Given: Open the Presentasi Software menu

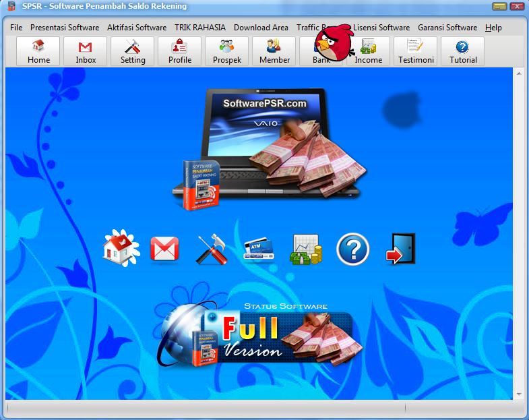Looking at the screenshot, I should point(65,28).
